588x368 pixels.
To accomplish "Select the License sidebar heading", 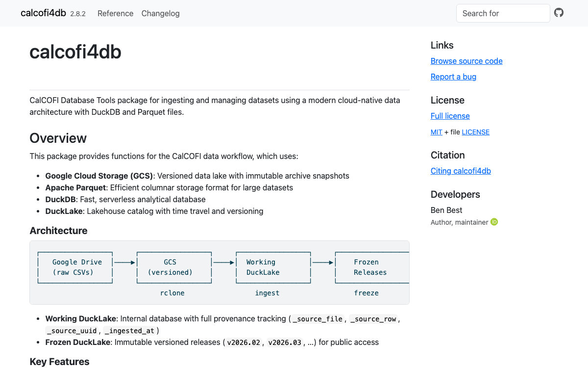I will 447,100.
